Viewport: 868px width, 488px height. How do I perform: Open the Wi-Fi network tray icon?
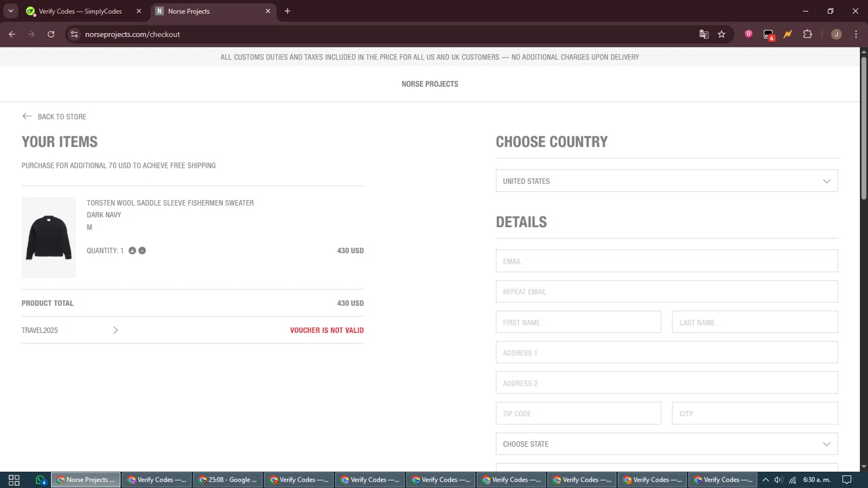[x=793, y=480]
